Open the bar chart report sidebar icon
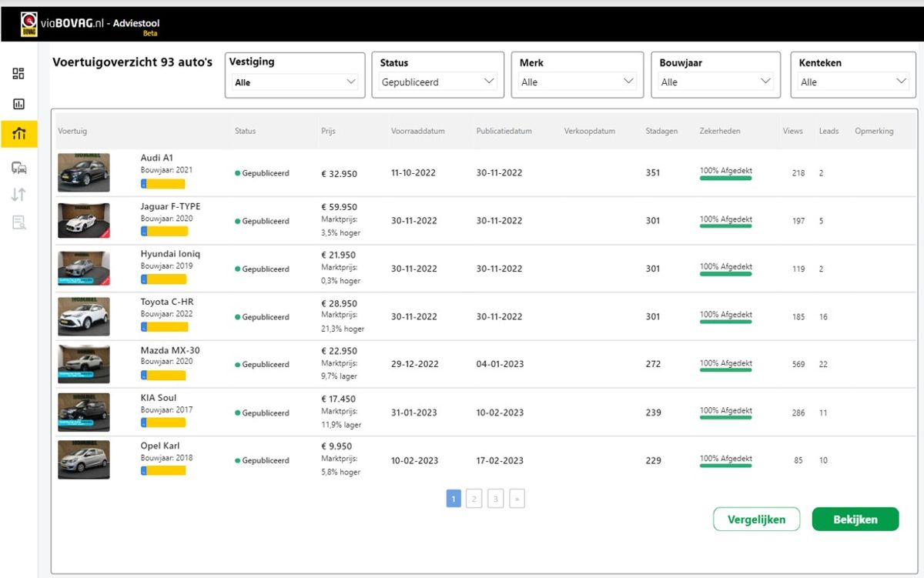This screenshot has height=578, width=924. 18,104
